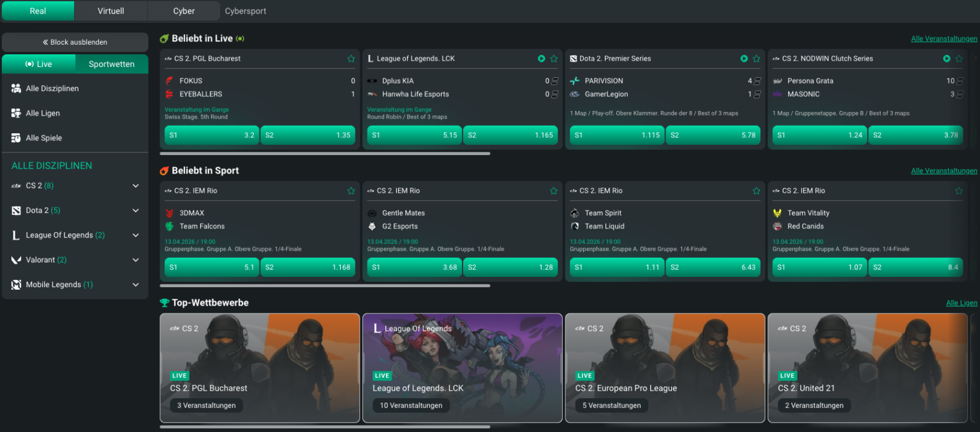Click the Dota 2 discipline icon in sidebar
Screen dimensions: 980x432
tap(17, 211)
